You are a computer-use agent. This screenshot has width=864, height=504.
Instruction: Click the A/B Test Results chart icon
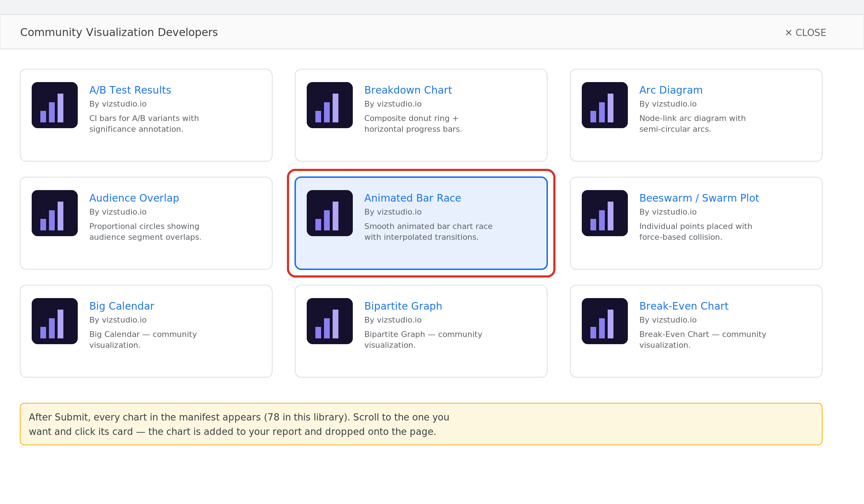coord(55,105)
